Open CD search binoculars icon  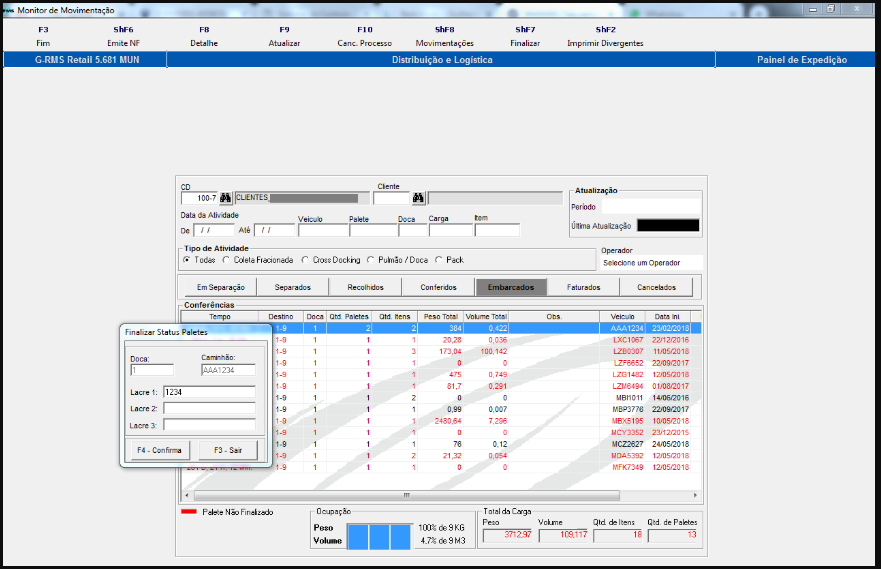pos(225,198)
